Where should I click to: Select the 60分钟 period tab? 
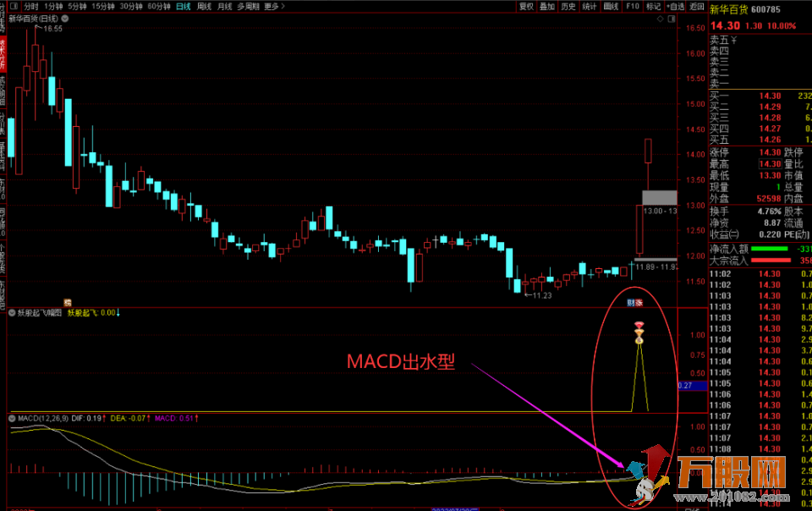point(159,6)
